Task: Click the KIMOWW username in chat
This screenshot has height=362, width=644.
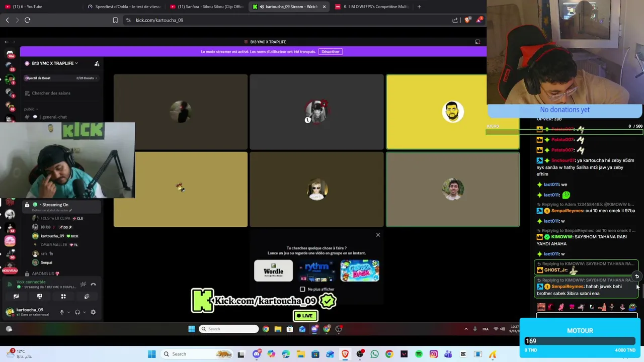Action: pos(562,237)
